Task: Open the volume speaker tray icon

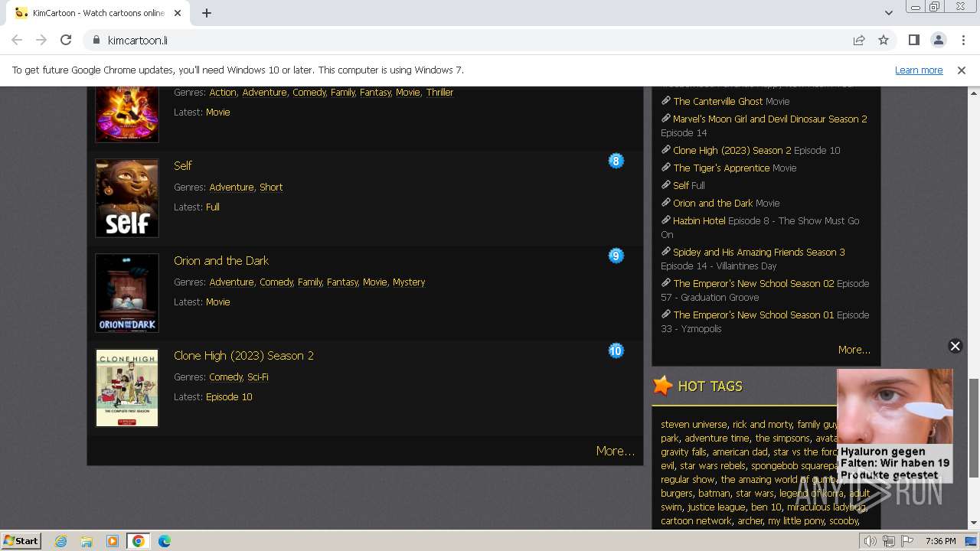Action: pyautogui.click(x=870, y=541)
